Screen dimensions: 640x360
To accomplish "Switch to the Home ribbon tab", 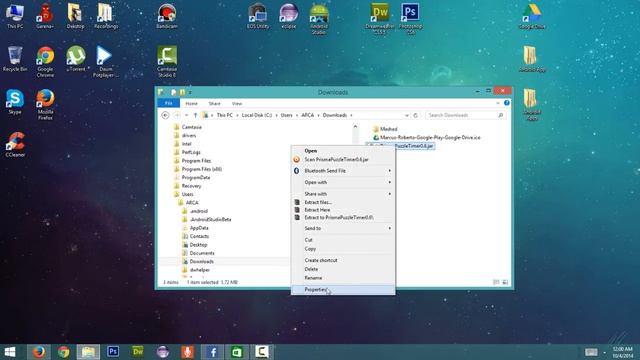I will pos(191,104).
